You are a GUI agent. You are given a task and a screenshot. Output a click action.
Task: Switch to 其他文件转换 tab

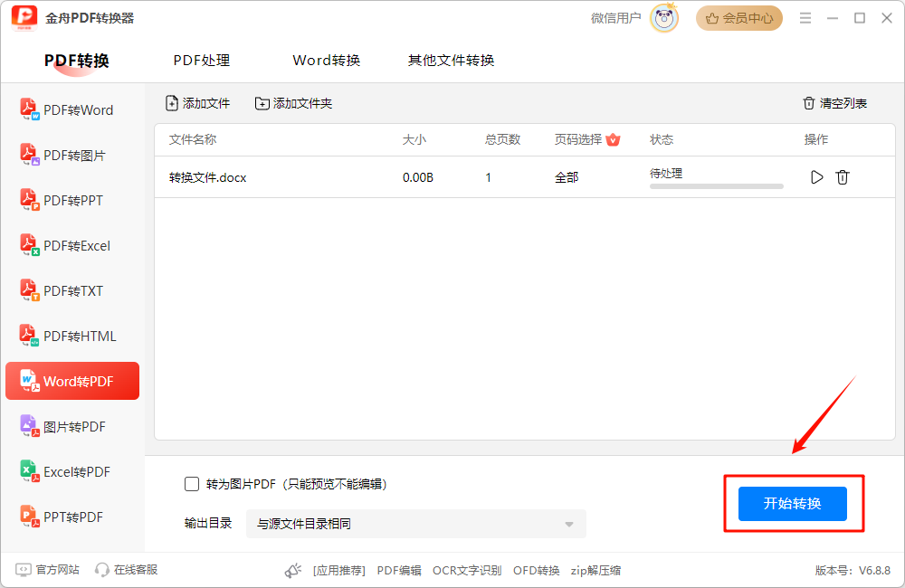[452, 61]
